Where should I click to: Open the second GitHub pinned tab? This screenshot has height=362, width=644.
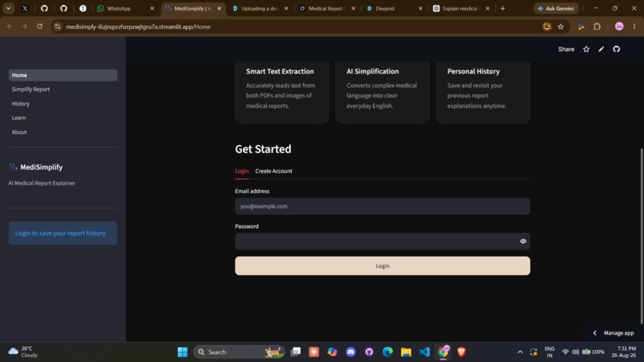point(63,8)
